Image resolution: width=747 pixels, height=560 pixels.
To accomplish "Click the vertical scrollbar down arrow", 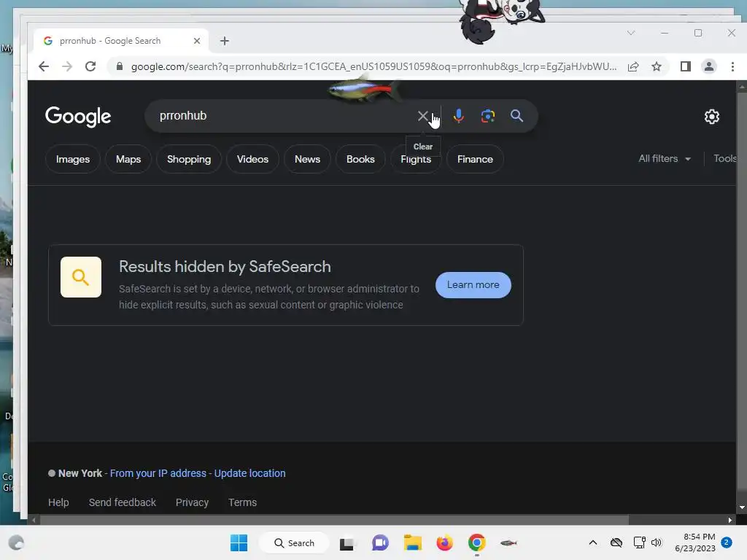I will point(742,507).
